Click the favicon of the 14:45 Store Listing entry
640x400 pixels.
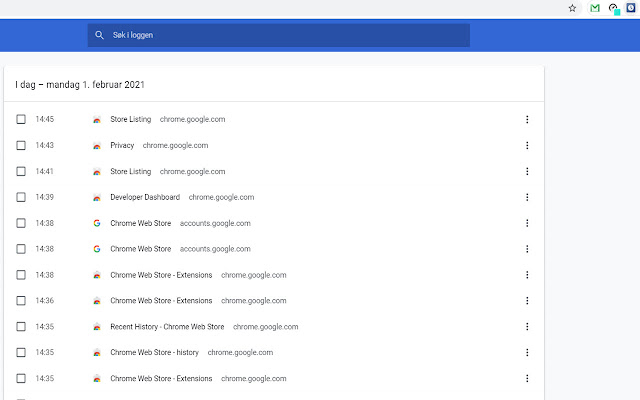pos(97,120)
